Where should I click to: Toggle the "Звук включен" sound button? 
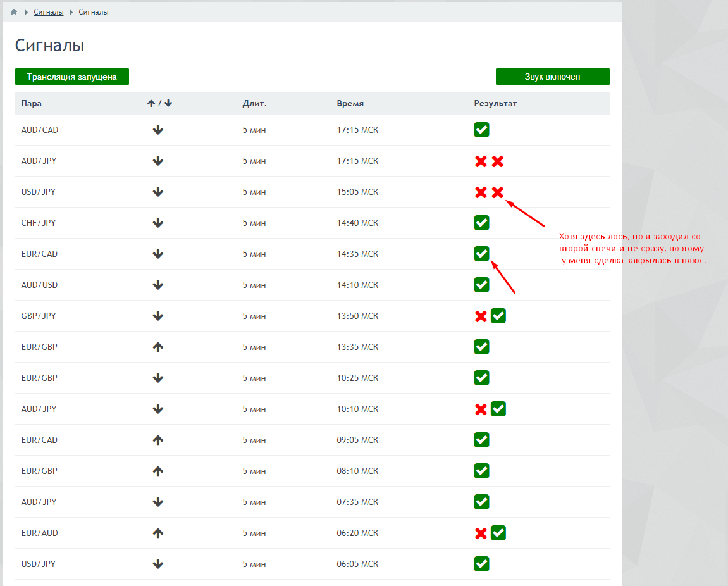pos(553,77)
